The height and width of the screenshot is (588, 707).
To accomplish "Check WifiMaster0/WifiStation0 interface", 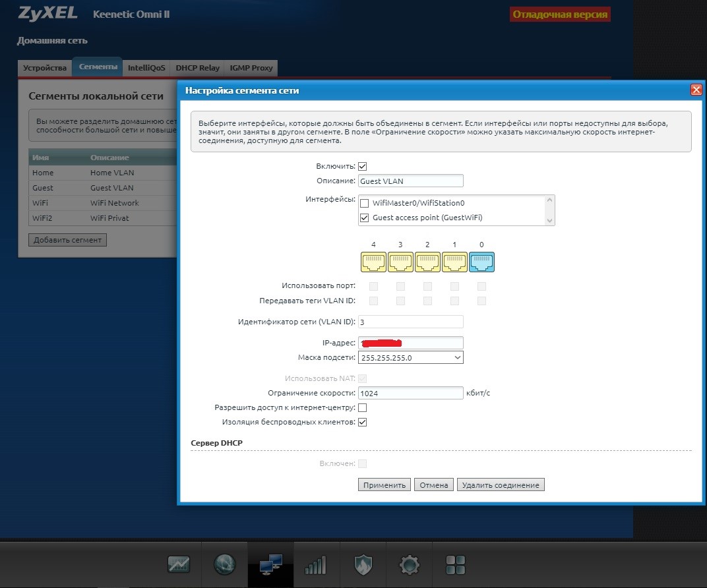I will pos(364,203).
